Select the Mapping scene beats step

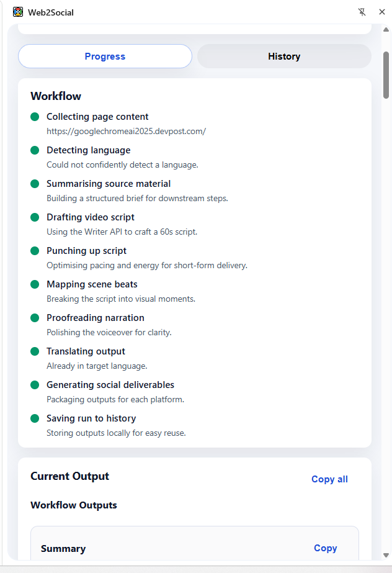[92, 284]
